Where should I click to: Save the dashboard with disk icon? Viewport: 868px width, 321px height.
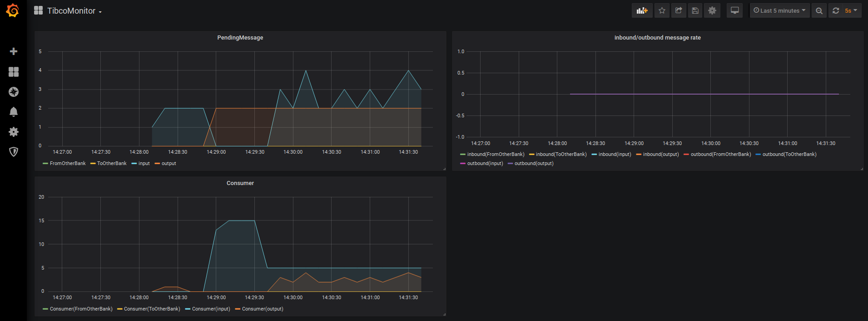point(695,10)
